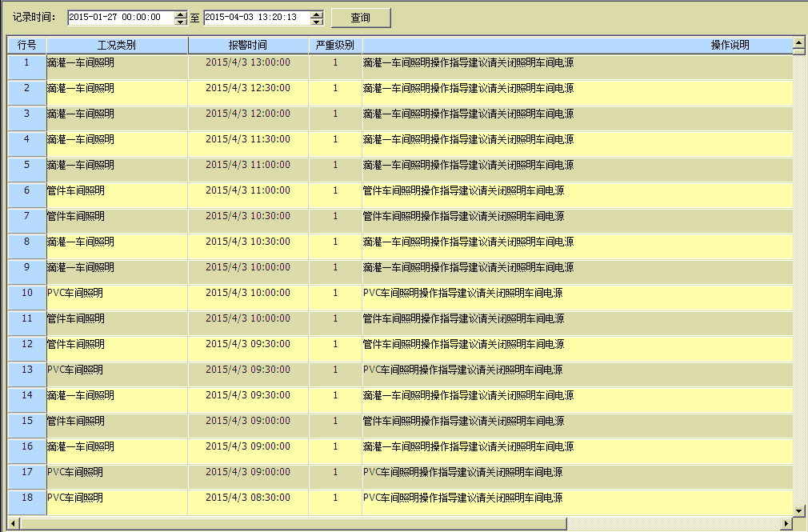Click the alarm time cell in row 1
This screenshot has width=808, height=532.
tap(248, 62)
